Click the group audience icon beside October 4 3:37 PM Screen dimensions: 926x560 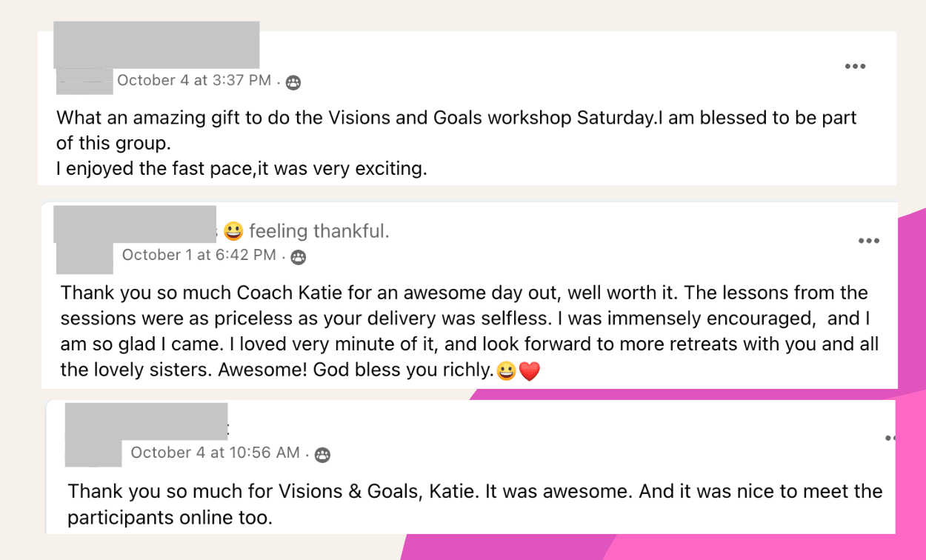point(293,82)
